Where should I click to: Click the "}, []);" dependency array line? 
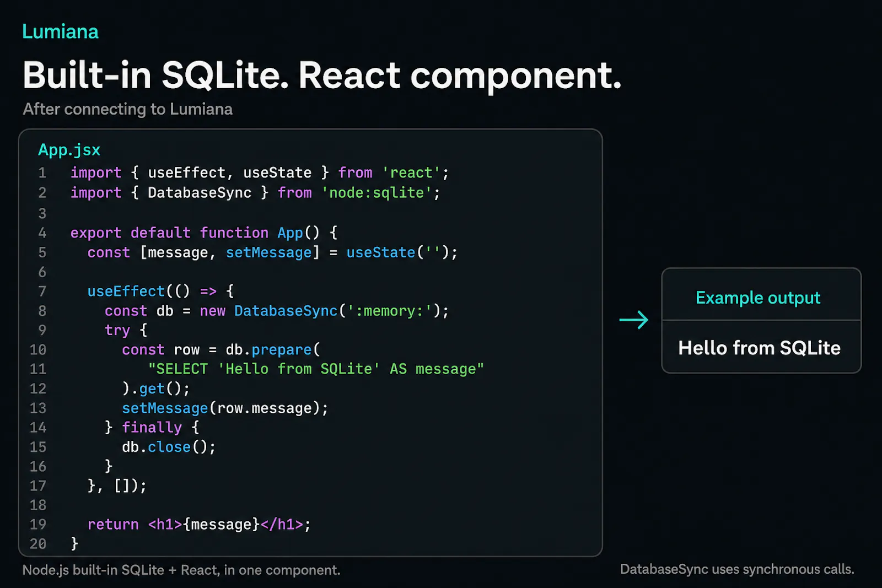(x=117, y=486)
